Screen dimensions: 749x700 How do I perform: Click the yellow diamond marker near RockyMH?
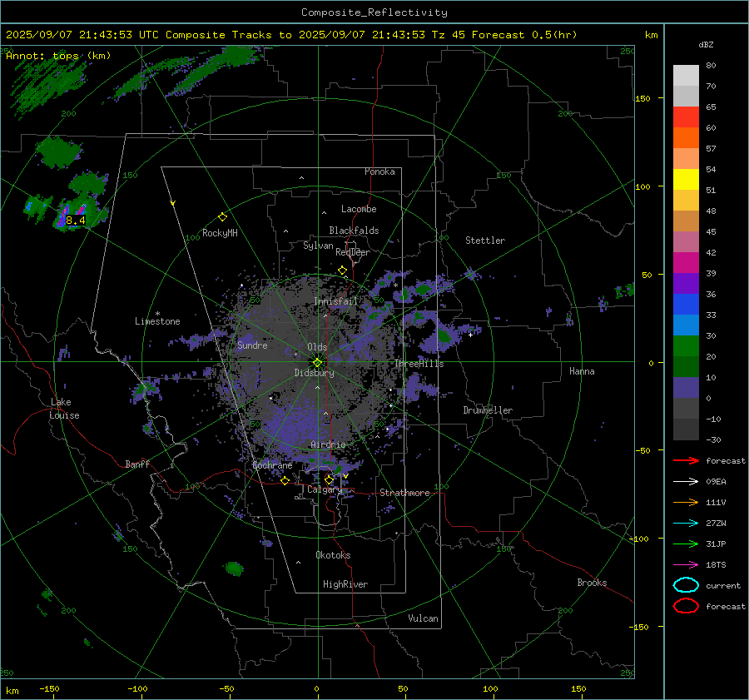click(222, 217)
